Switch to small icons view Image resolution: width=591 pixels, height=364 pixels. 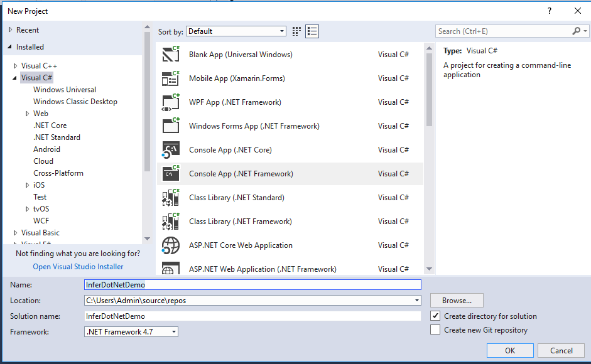click(x=296, y=31)
